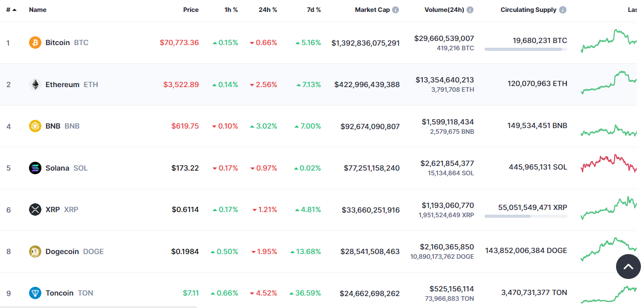The width and height of the screenshot is (644, 308).
Task: Click the yellow BNB logo icon
Action: click(35, 126)
